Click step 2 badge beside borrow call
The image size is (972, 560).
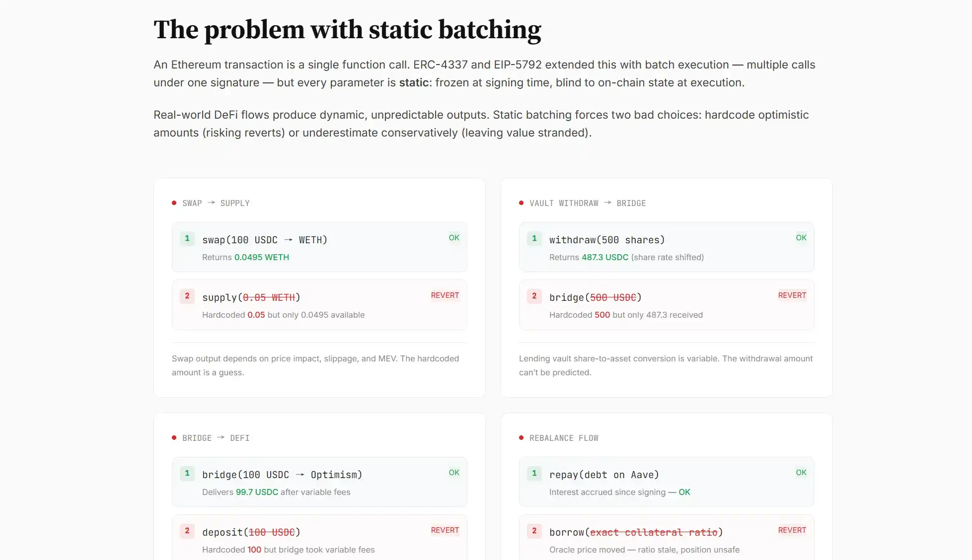(x=534, y=531)
